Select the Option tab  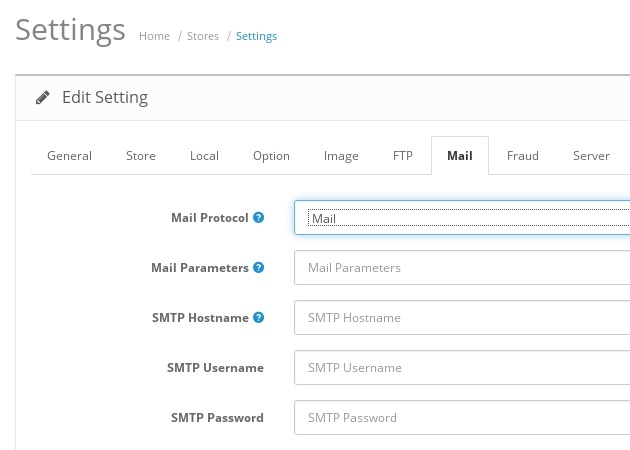(271, 155)
